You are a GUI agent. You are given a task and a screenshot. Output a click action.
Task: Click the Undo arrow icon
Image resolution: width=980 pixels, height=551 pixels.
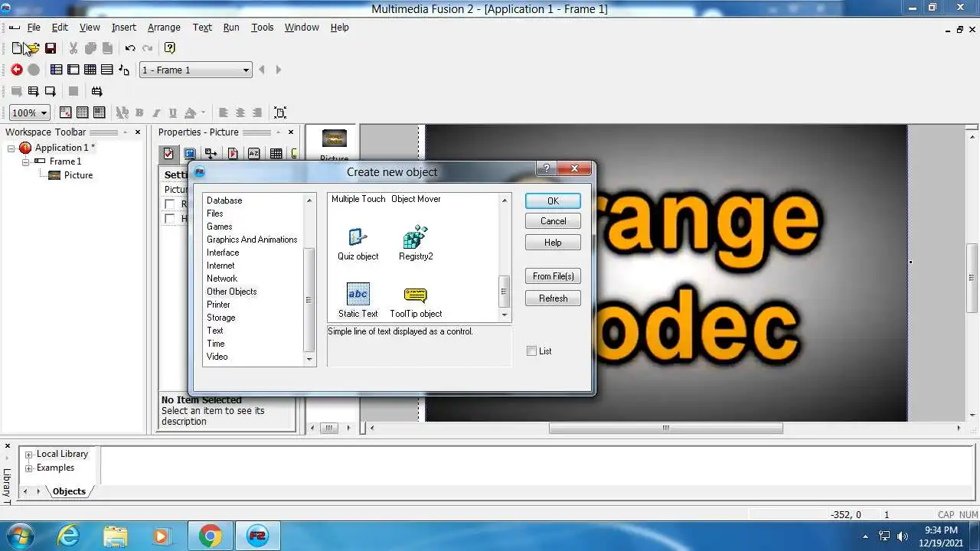[x=130, y=48]
